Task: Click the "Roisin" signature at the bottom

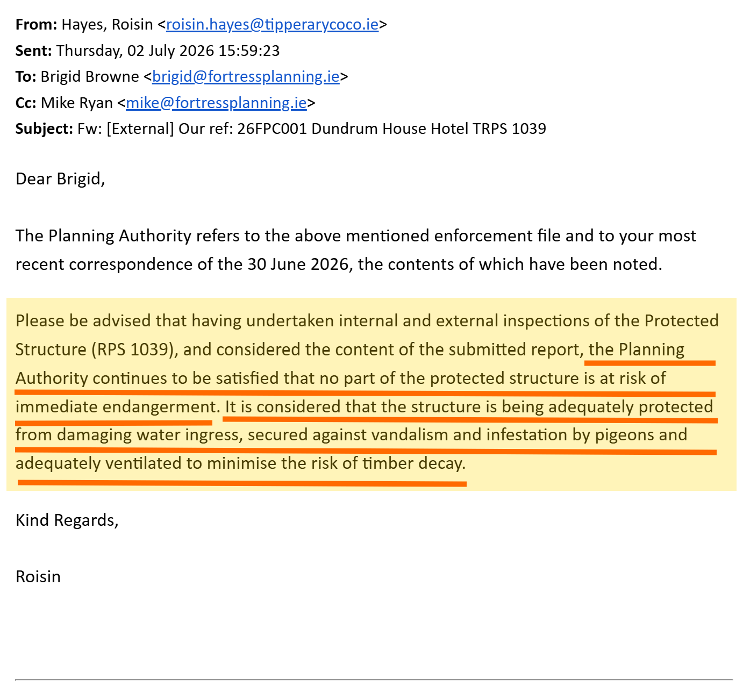Action: (38, 577)
